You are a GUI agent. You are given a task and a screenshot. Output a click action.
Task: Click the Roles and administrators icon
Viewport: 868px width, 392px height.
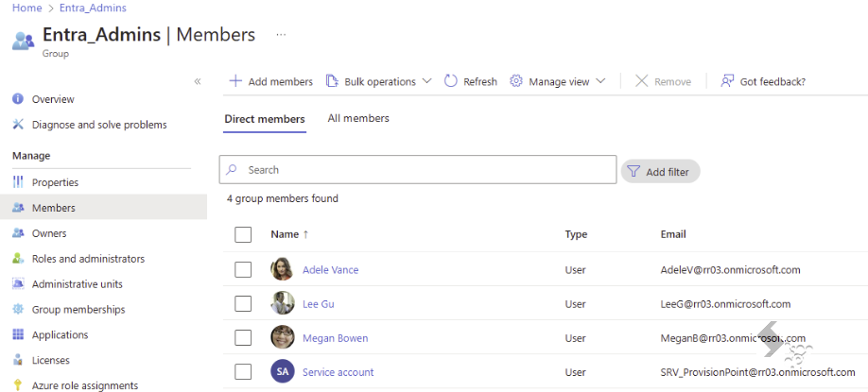(x=18, y=258)
